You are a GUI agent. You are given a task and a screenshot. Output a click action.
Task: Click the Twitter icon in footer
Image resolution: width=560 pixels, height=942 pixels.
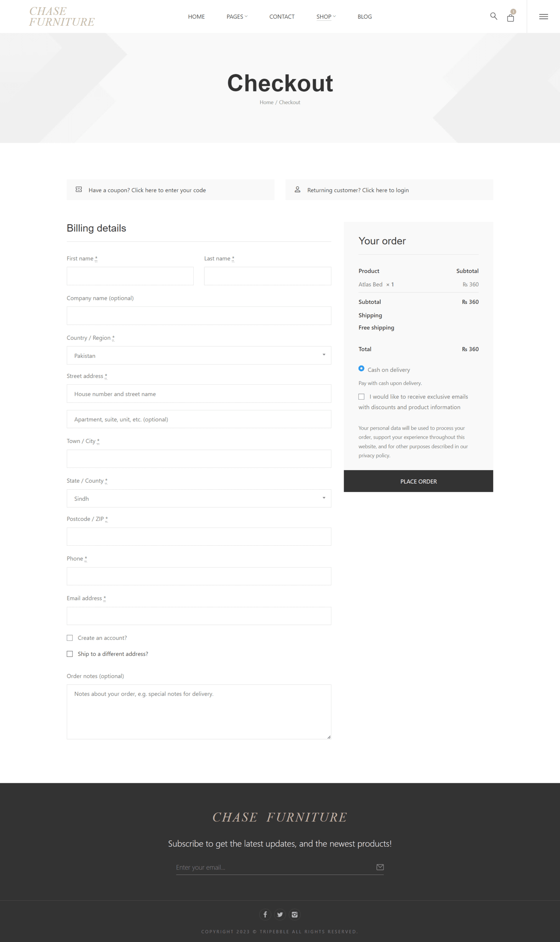pyautogui.click(x=280, y=914)
